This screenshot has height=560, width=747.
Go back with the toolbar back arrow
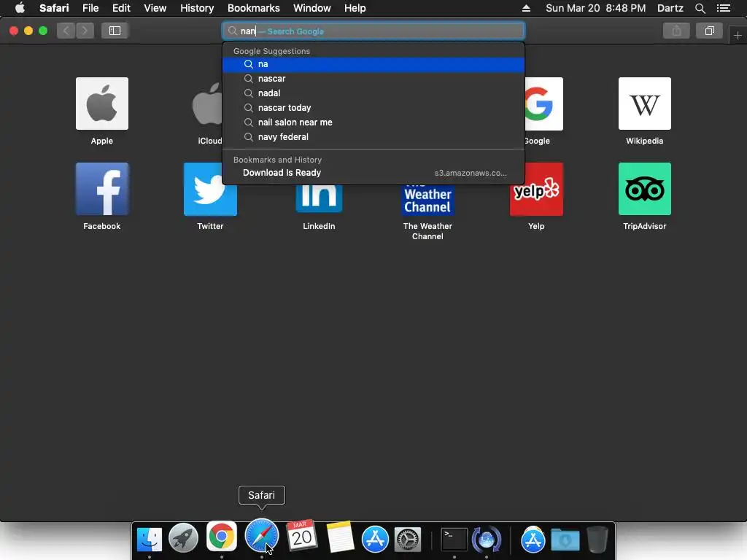click(66, 31)
